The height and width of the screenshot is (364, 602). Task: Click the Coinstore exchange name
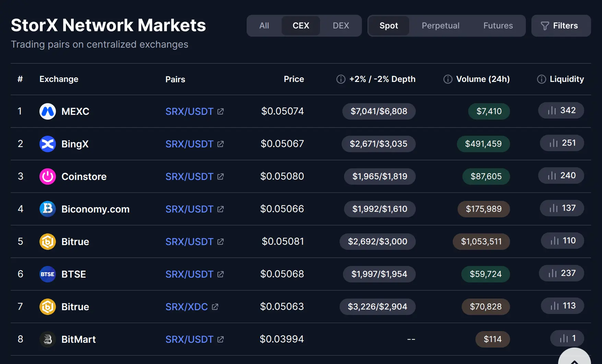click(84, 177)
